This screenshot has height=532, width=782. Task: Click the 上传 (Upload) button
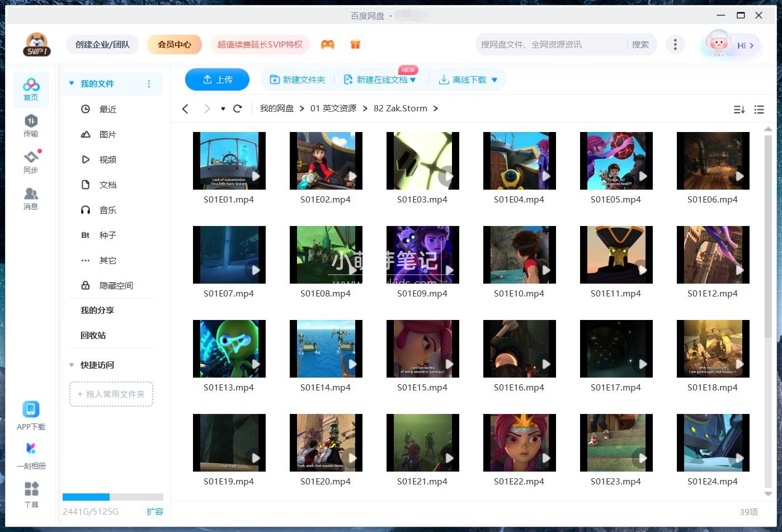[x=217, y=79]
